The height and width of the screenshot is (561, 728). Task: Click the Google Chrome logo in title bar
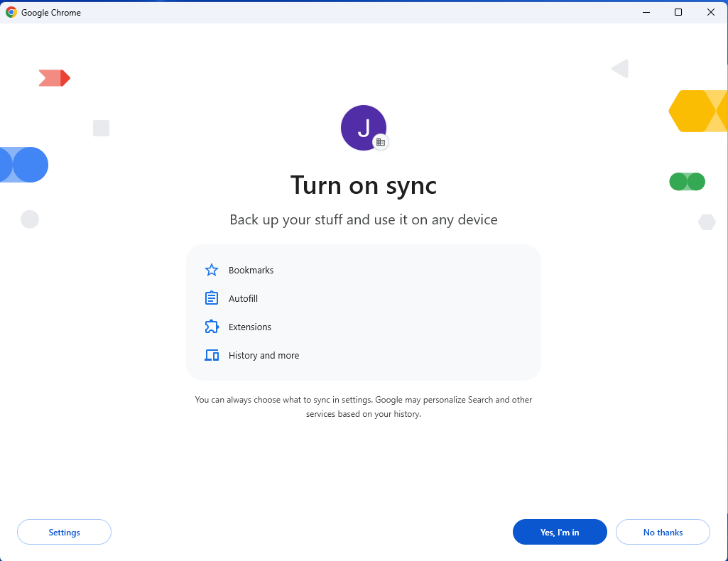tap(11, 13)
